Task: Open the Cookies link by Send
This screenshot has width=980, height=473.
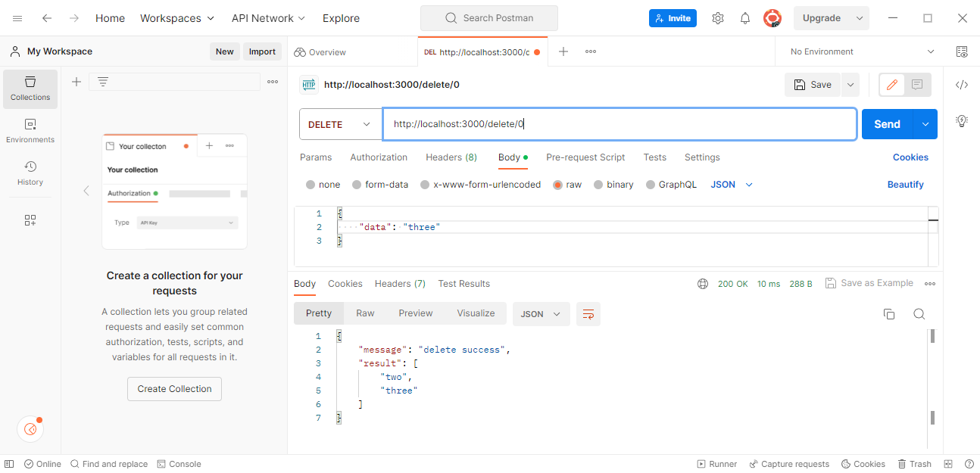Action: (910, 157)
